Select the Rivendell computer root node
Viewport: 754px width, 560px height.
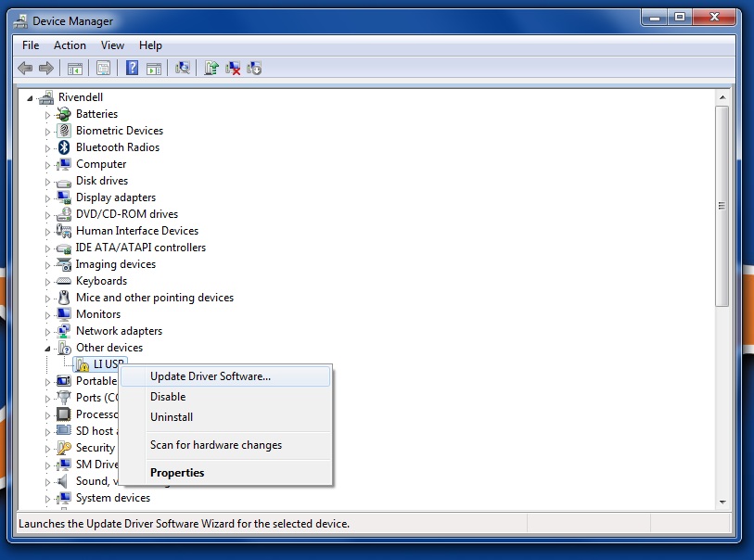(x=80, y=97)
